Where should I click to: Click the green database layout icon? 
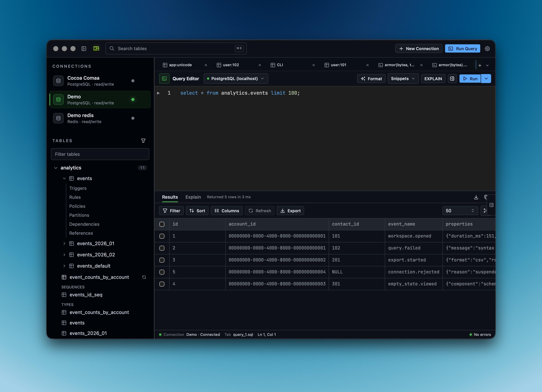96,48
